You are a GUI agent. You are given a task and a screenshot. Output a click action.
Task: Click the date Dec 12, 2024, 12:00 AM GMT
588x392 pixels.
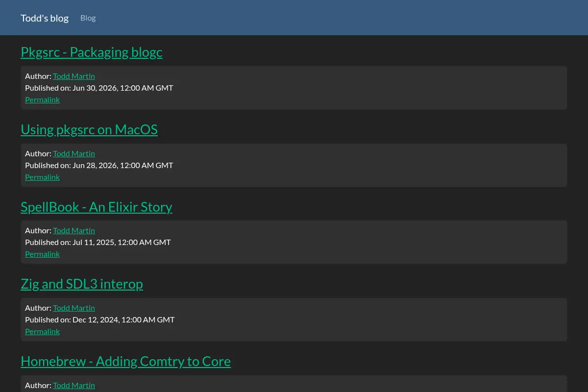click(x=123, y=319)
